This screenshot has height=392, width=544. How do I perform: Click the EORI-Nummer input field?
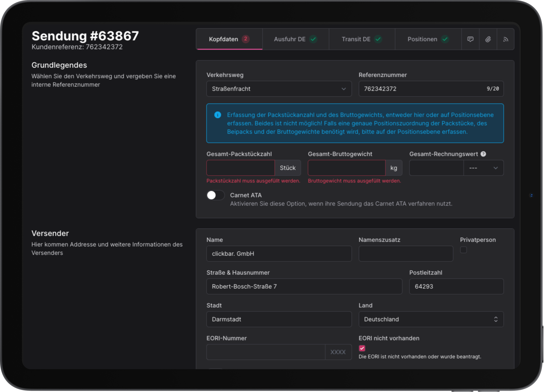pos(266,352)
